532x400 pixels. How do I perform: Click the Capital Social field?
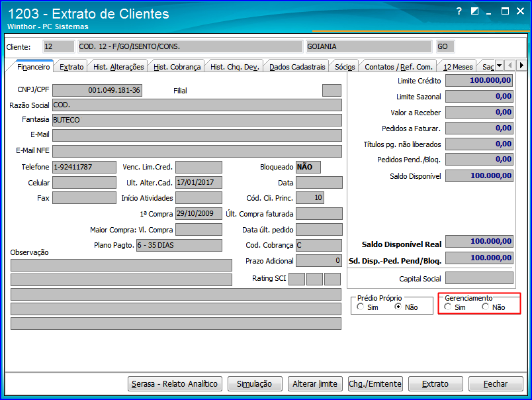[x=479, y=278]
